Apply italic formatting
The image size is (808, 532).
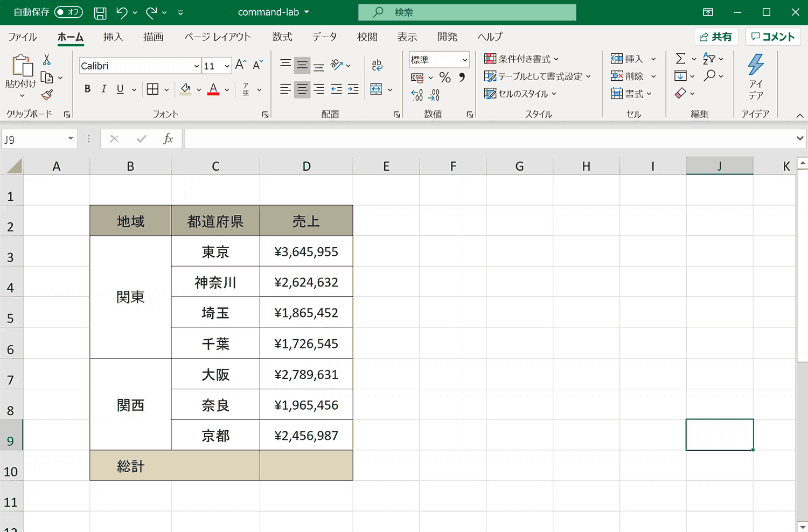[103, 89]
